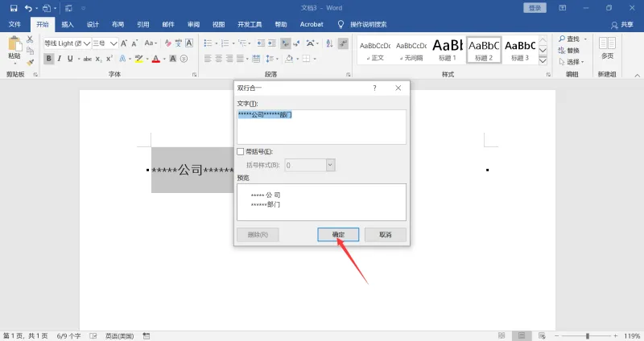Toggle left-to-right text direction
Screen dimensions: 644x341
point(285,43)
